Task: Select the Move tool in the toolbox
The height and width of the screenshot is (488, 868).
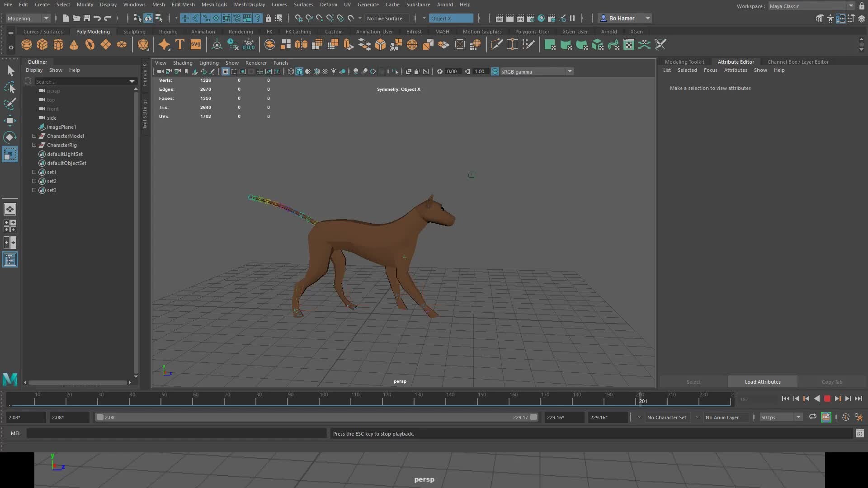Action: [10, 120]
